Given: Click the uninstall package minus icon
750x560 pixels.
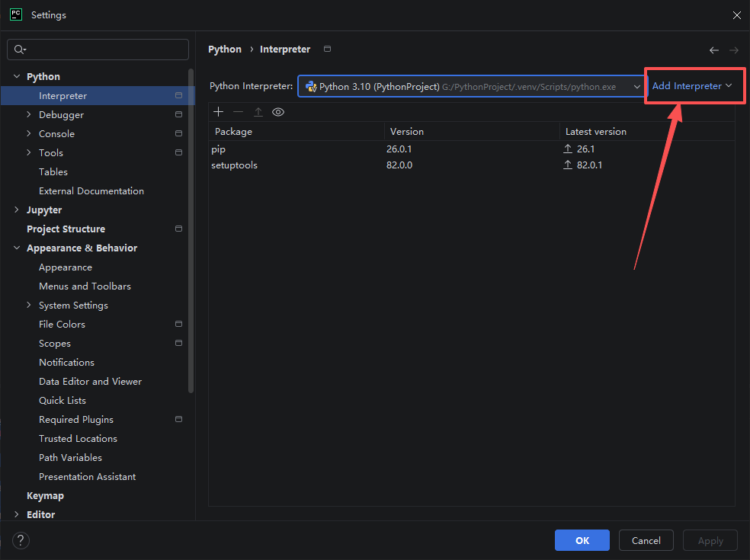Looking at the screenshot, I should coord(239,112).
